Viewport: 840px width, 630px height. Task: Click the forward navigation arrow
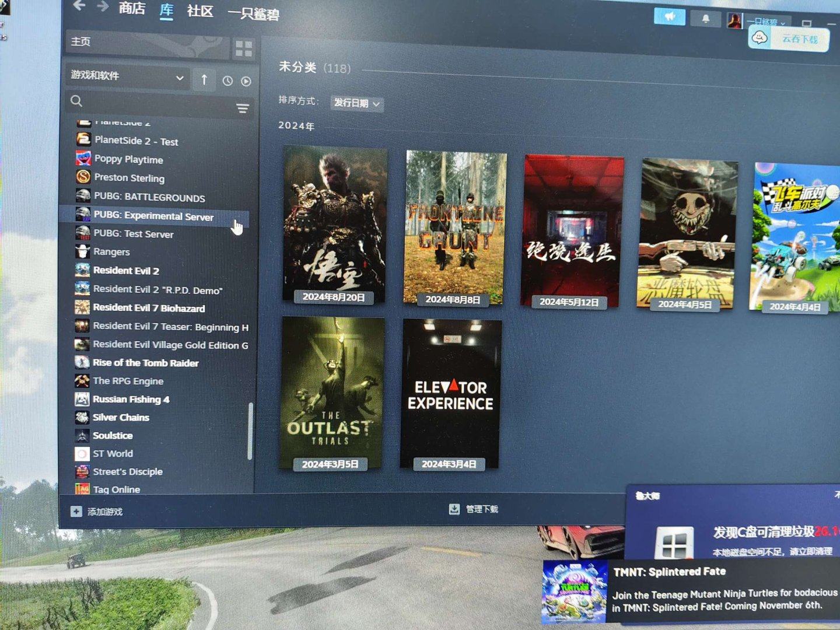pos(103,6)
